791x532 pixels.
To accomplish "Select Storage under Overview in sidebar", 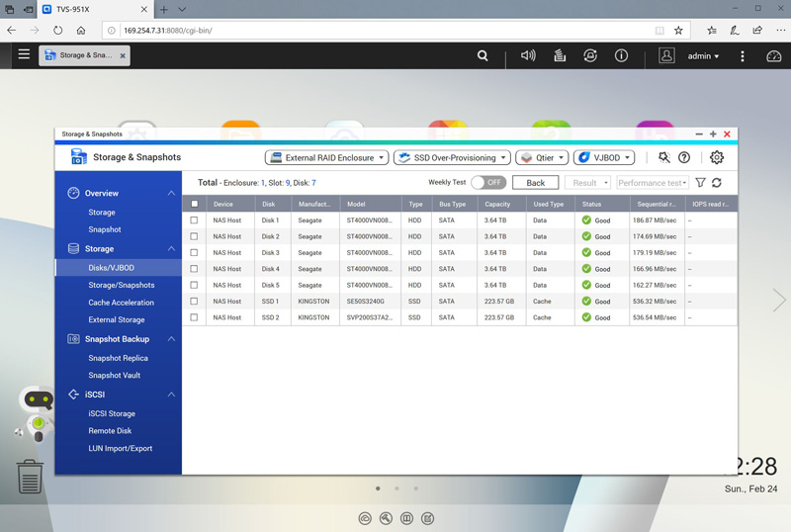I will (x=102, y=212).
